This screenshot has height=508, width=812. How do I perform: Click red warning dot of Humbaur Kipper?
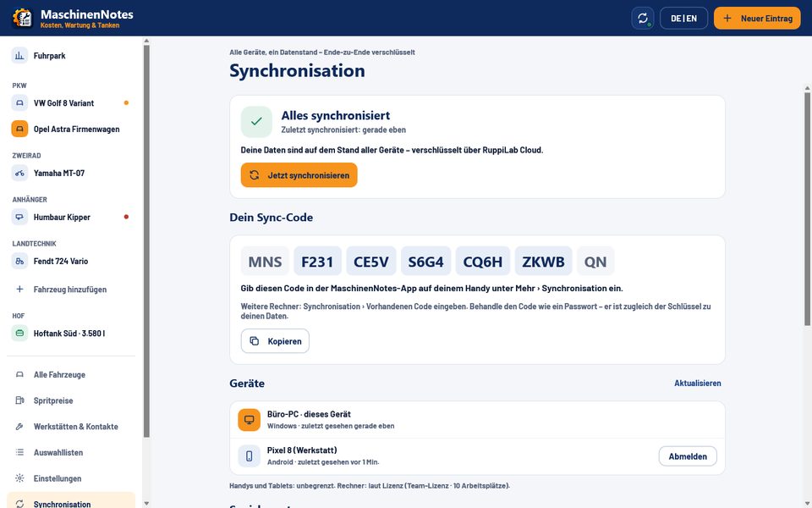(126, 217)
